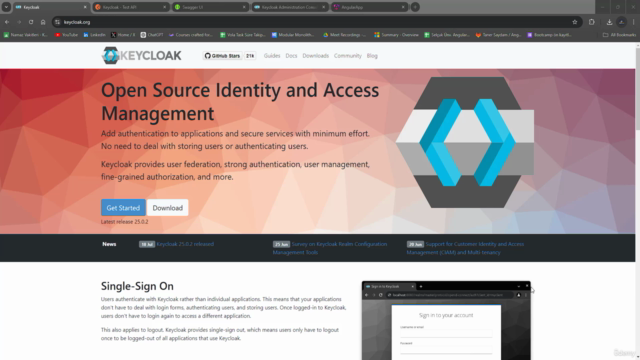Close the AngularApp tab
Viewport: 640px width, 360px height.
tap(403, 7)
